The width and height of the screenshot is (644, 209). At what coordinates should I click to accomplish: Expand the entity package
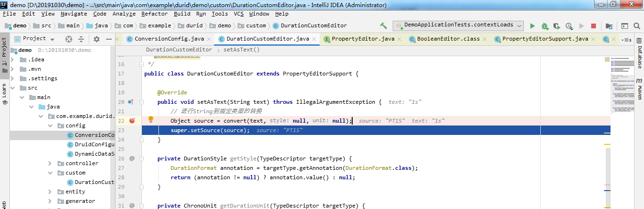tap(50, 192)
